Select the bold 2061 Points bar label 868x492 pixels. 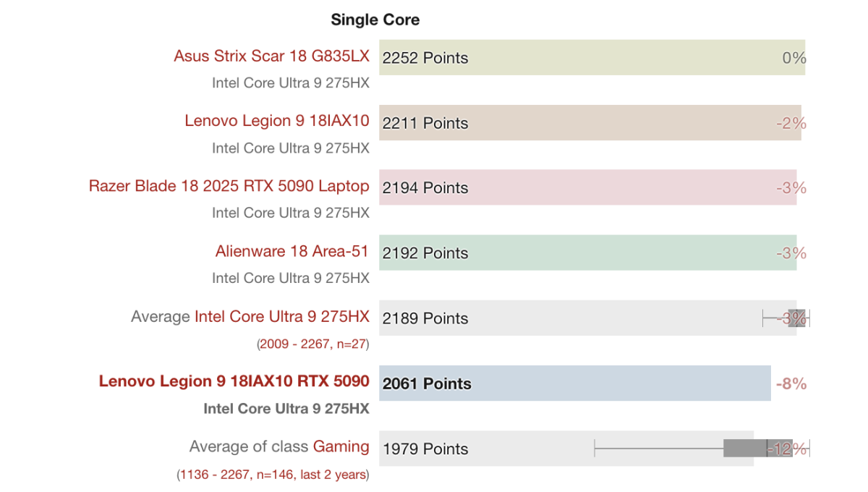(427, 383)
